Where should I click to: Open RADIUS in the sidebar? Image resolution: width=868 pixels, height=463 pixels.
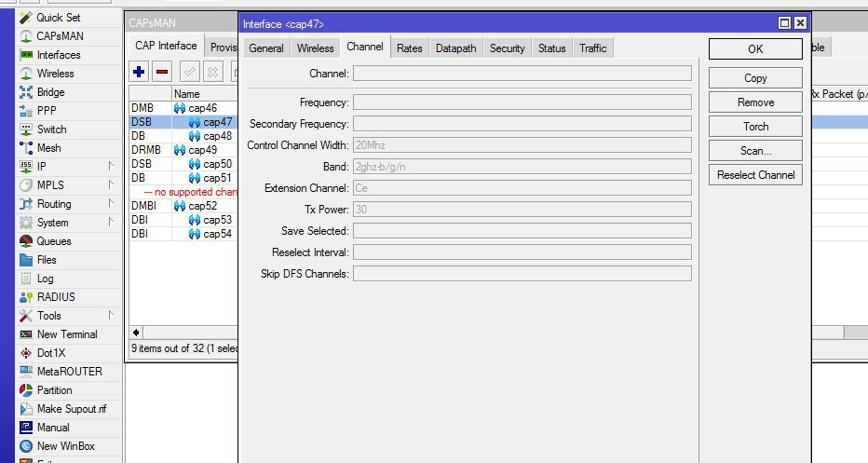point(56,297)
